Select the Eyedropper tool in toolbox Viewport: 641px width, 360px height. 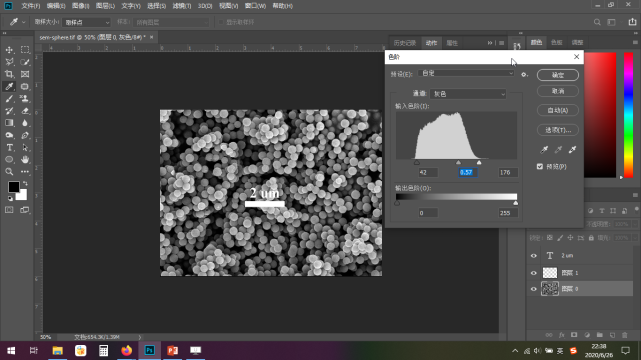[x=9, y=86]
